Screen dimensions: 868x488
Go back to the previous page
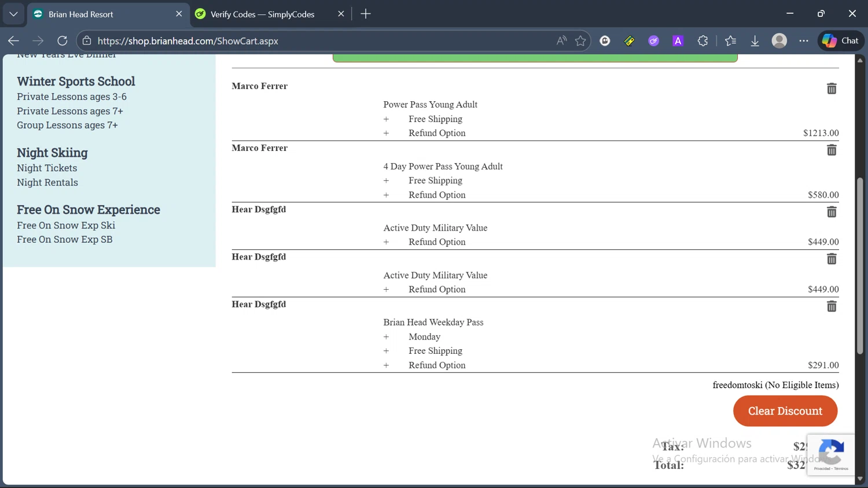[13, 41]
